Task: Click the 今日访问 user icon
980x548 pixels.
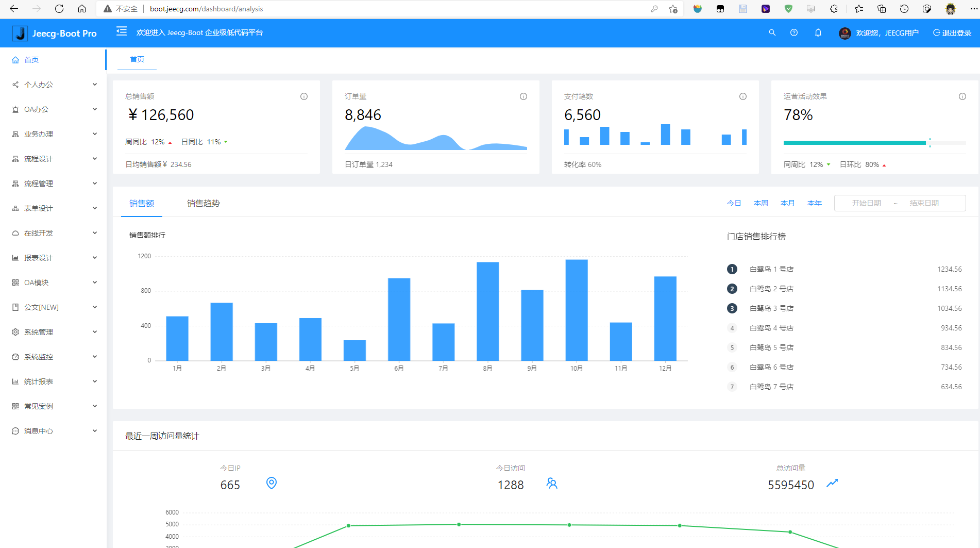Action: (552, 483)
